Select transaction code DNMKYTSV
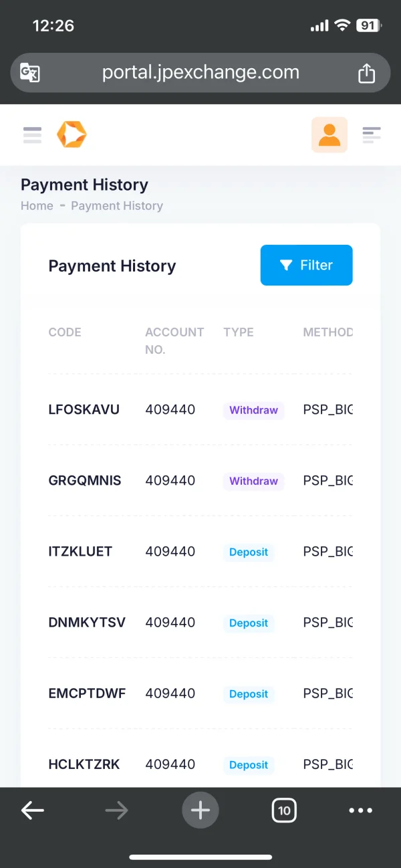The image size is (401, 868). point(87,623)
